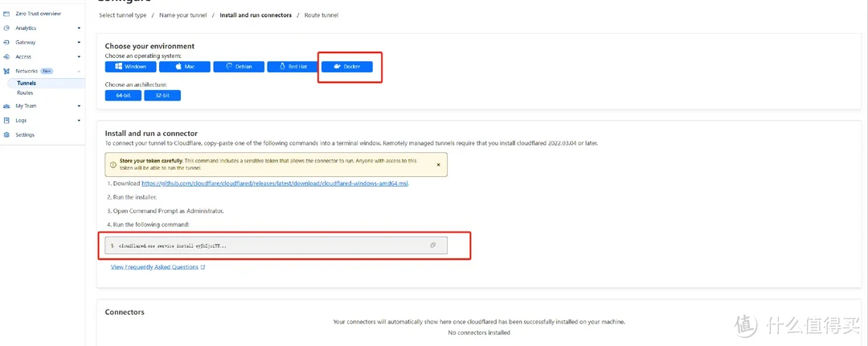Copy the cloudflared install command
The width and height of the screenshot is (868, 346).
(x=433, y=245)
